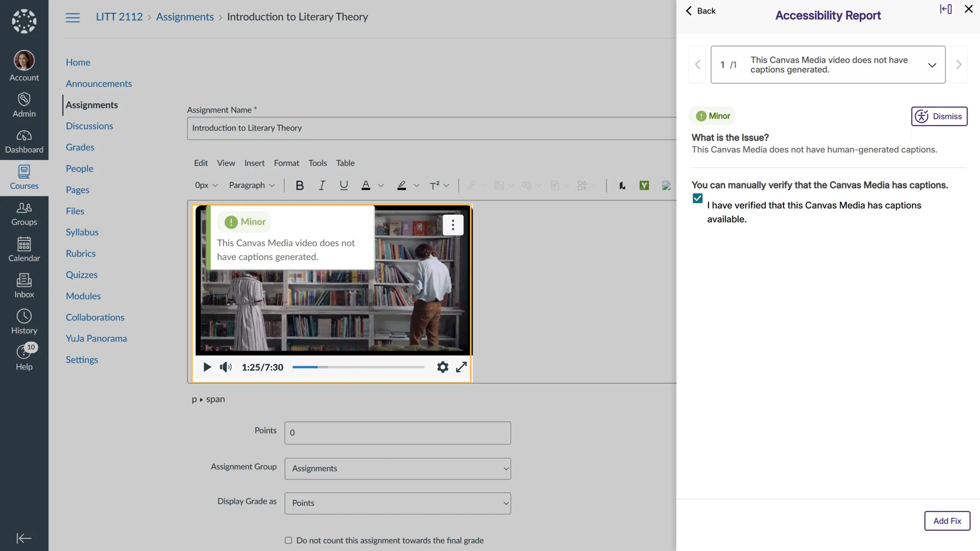The height and width of the screenshot is (551, 980).
Task: Mute the video volume icon
Action: (x=225, y=367)
